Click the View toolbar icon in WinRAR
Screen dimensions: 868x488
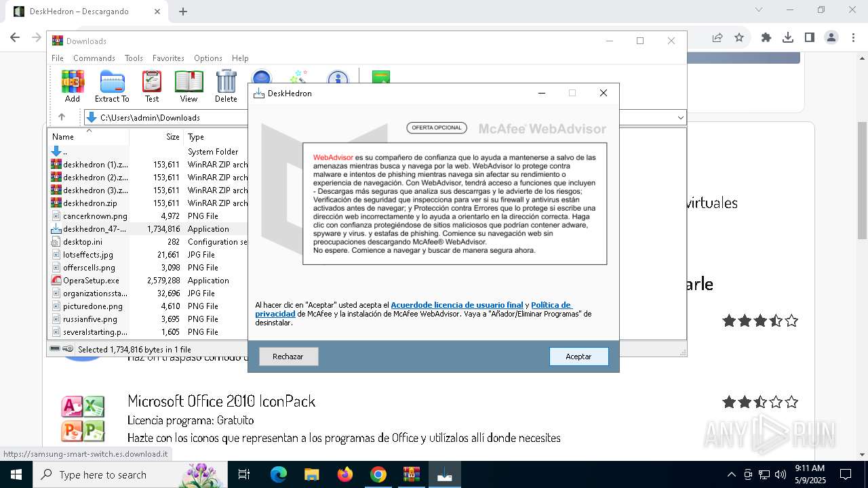pos(189,86)
